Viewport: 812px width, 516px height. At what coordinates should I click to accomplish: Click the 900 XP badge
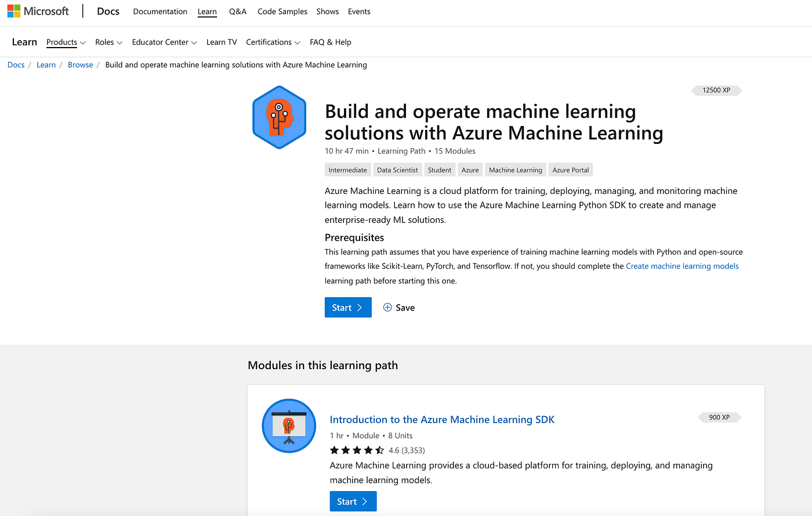(719, 417)
